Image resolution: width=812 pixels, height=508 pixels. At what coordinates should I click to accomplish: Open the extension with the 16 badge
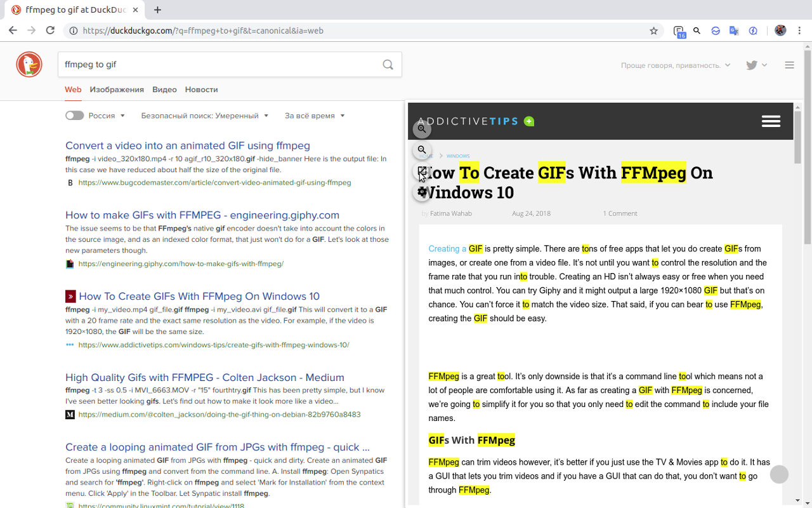point(679,31)
